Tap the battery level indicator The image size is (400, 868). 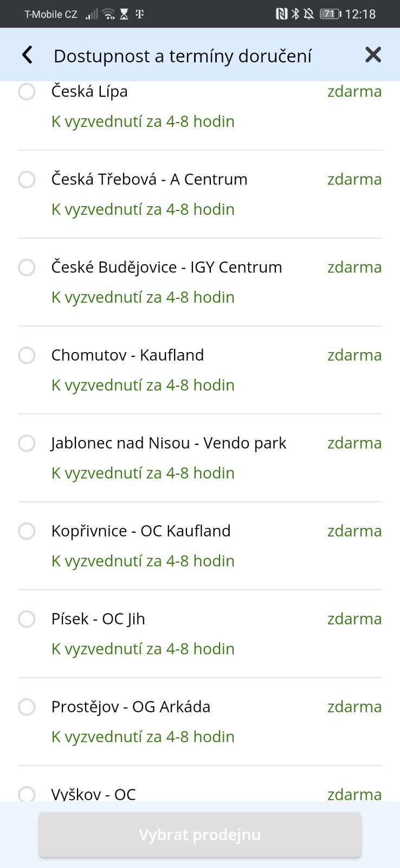point(330,14)
